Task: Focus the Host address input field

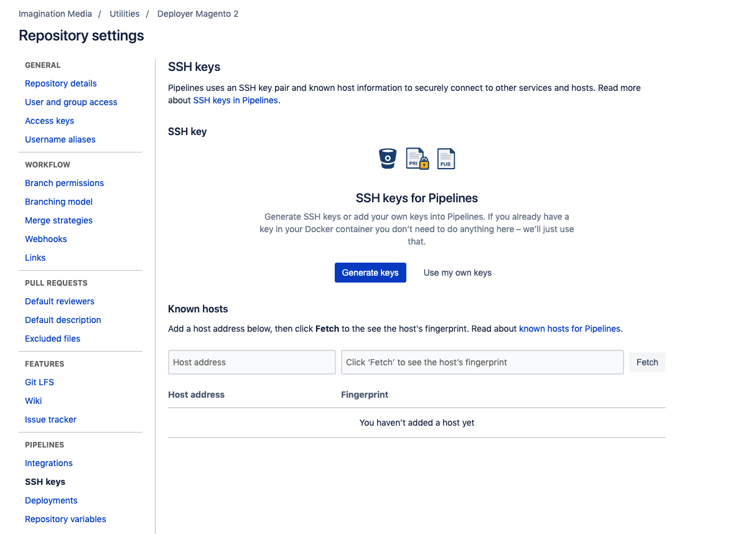Action: (252, 362)
